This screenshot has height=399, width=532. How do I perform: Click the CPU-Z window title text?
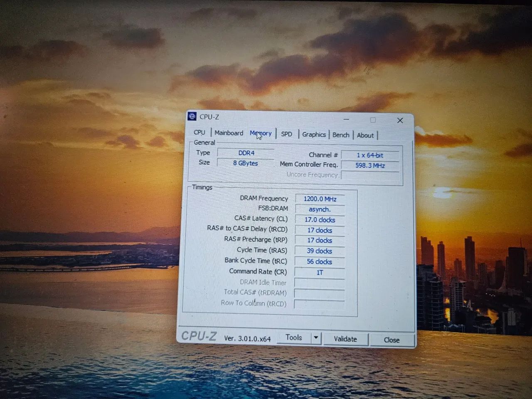pos(209,117)
